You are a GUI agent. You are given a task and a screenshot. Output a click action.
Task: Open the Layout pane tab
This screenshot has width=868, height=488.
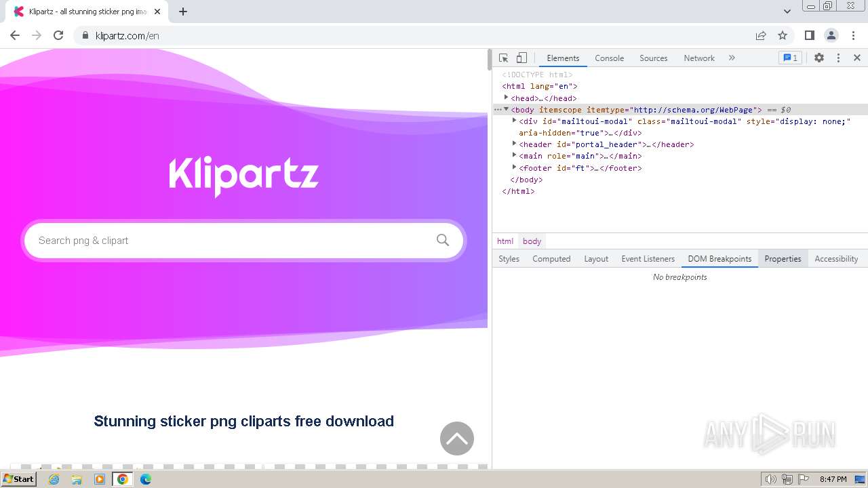click(596, 259)
